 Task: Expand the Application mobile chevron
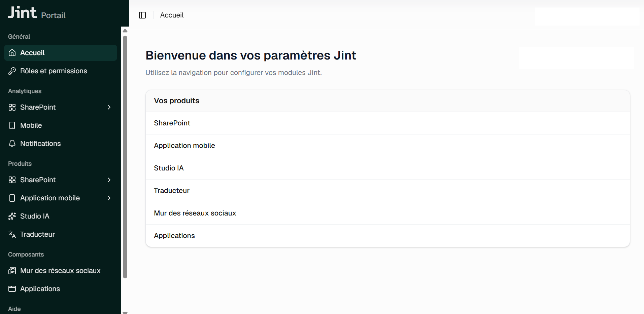[109, 198]
